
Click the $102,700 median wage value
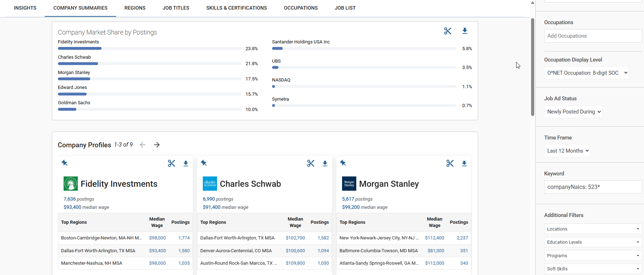tap(295, 238)
